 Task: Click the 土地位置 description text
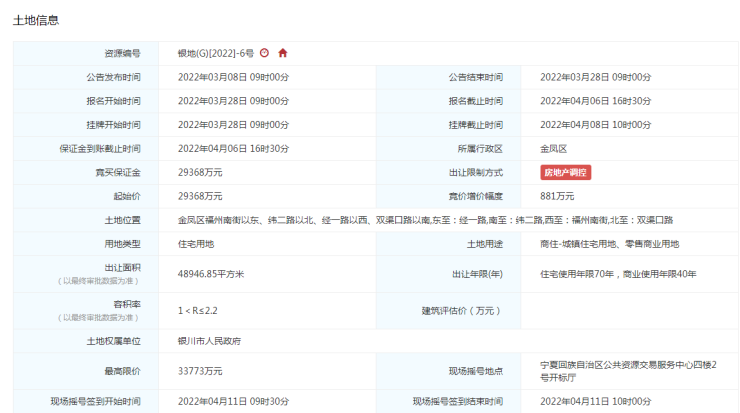coord(425,220)
